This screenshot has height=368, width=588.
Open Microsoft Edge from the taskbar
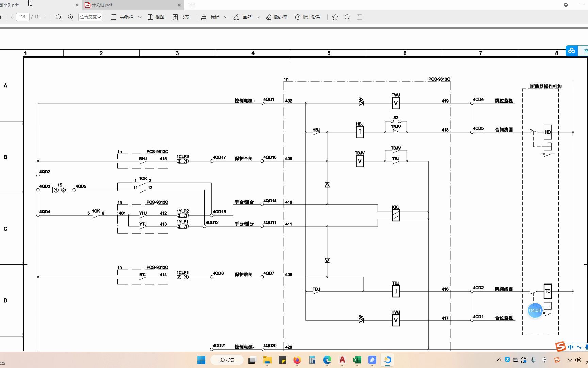[x=327, y=360]
